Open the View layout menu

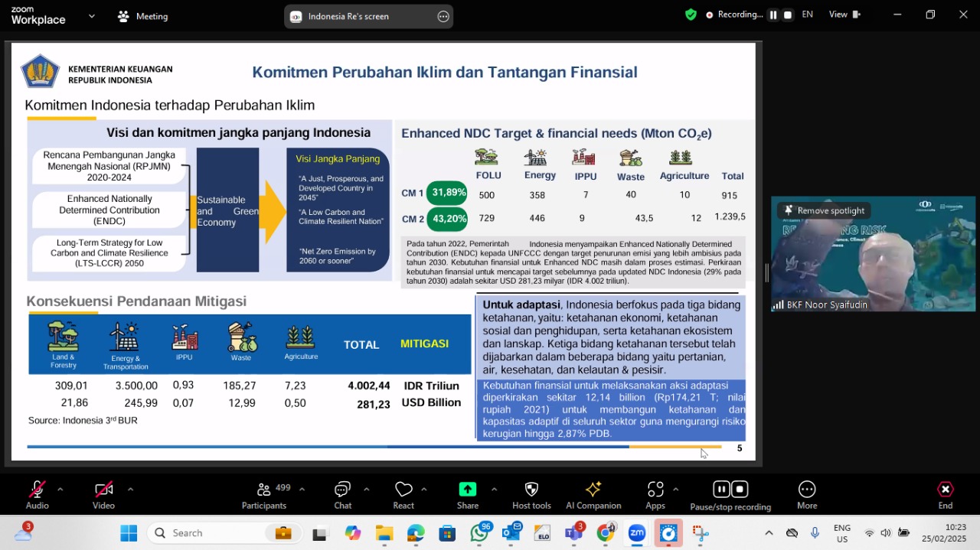click(844, 15)
